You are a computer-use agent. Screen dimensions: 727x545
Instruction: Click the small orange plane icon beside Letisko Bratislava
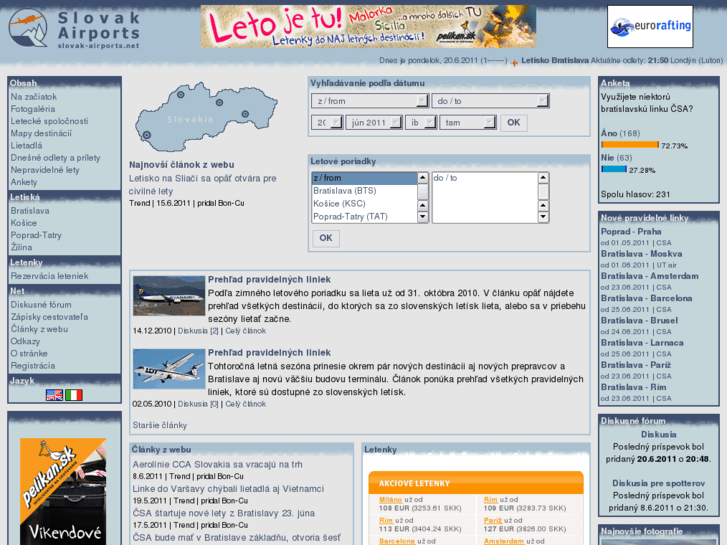pyautogui.click(x=514, y=62)
